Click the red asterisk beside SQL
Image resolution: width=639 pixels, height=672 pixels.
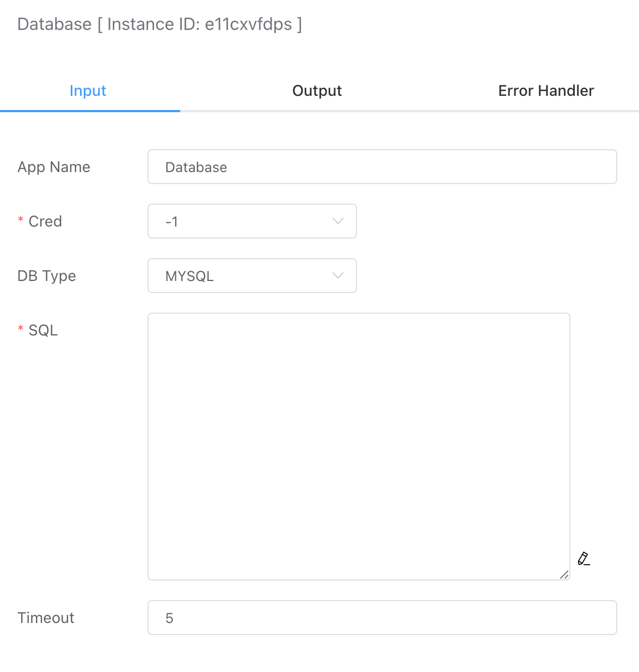point(21,329)
